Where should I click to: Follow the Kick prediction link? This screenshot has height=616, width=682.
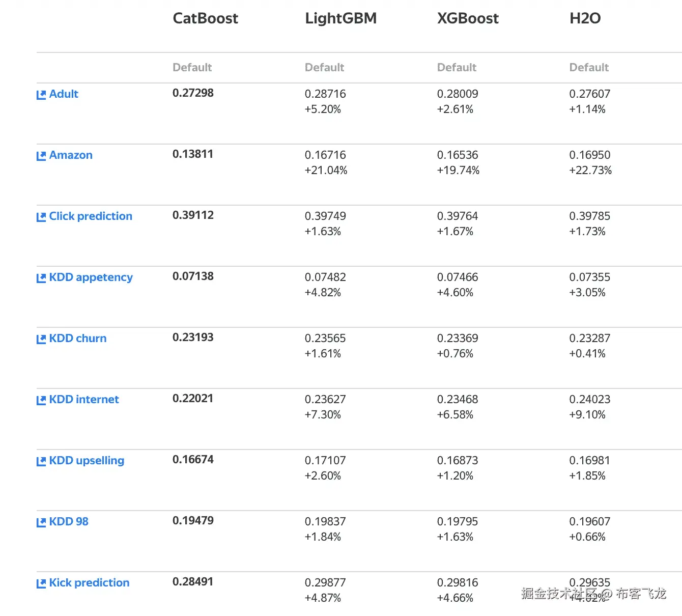pos(89,583)
